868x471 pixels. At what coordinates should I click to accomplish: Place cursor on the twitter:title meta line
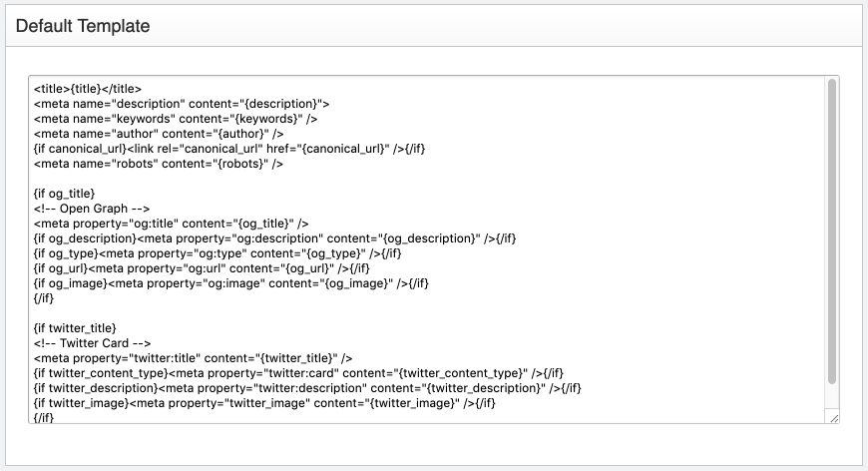pos(193,357)
